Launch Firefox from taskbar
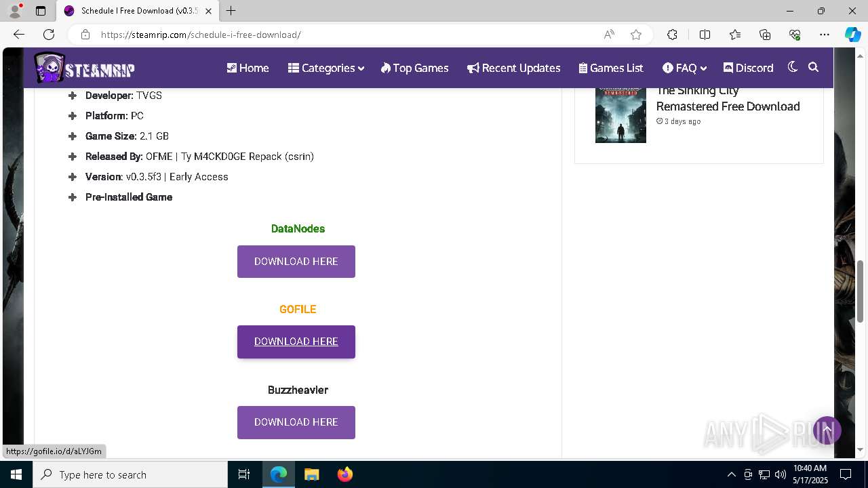The height and width of the screenshot is (488, 868). tap(345, 474)
